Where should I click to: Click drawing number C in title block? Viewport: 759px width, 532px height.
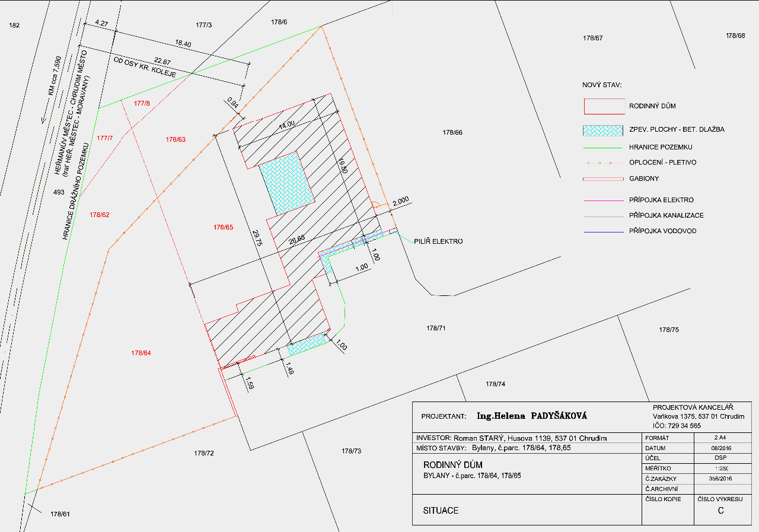click(x=720, y=511)
